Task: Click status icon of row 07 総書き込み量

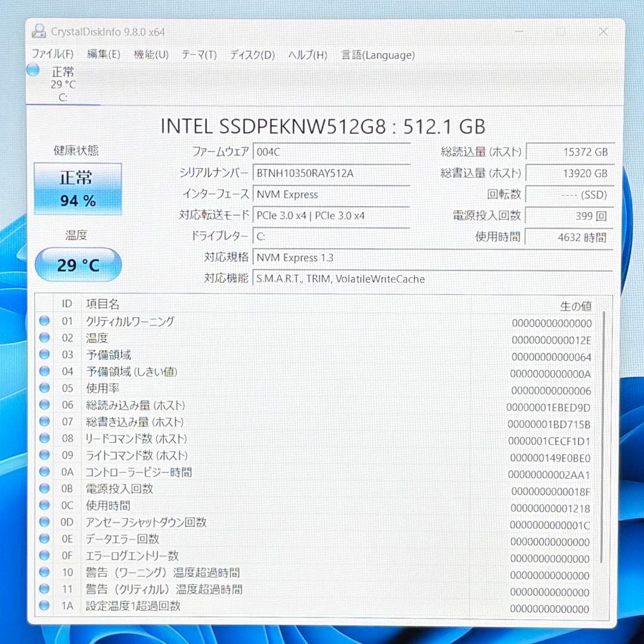Action: 44,422
